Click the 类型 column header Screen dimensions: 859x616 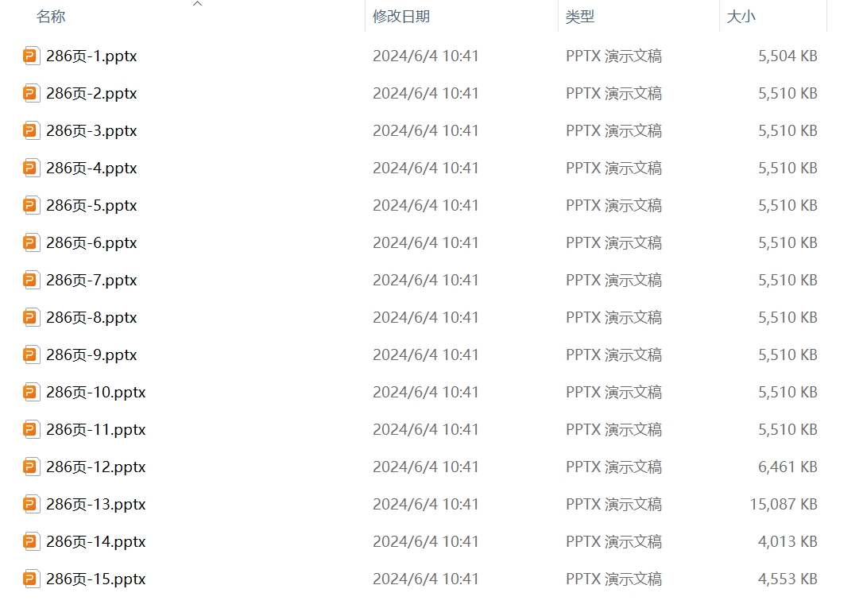[x=580, y=17]
